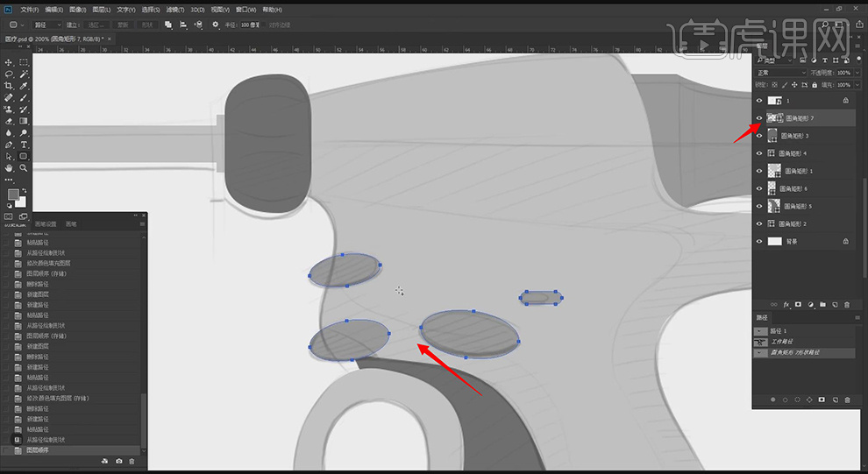Hide the 背景 layer

(759, 242)
